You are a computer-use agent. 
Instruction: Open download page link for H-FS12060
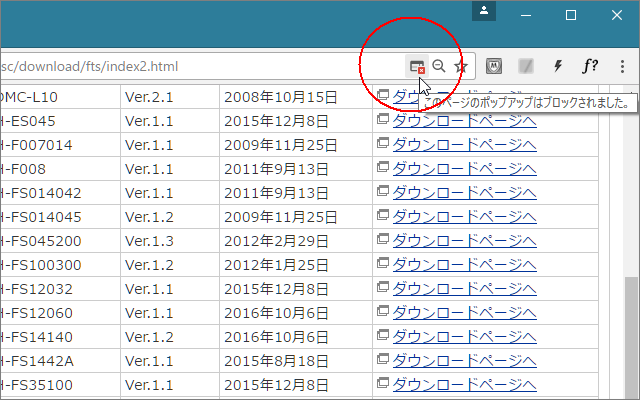pos(464,313)
